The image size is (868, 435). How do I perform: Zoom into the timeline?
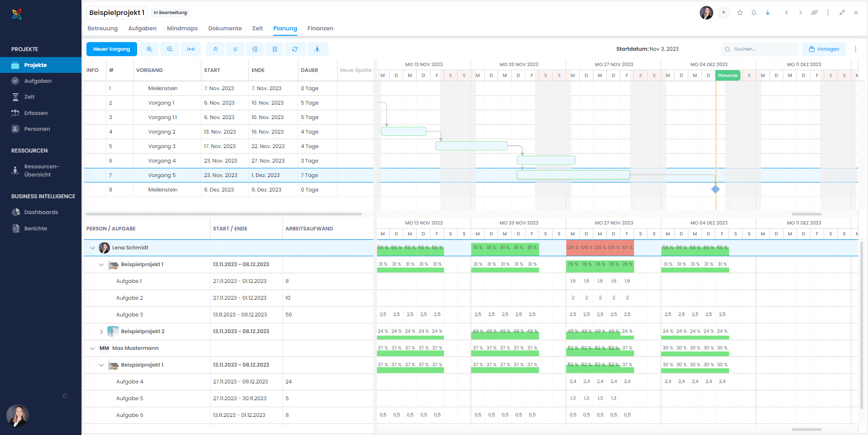149,49
